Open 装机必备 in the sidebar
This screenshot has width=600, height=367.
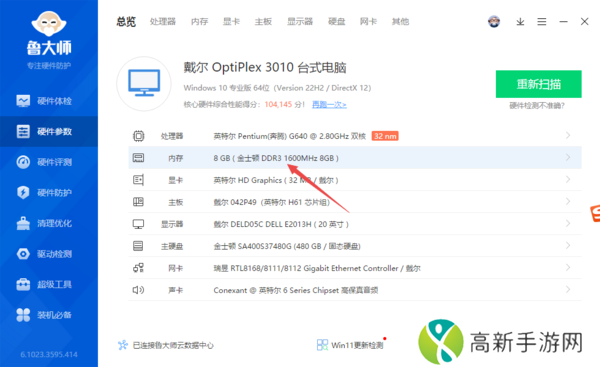point(49,315)
